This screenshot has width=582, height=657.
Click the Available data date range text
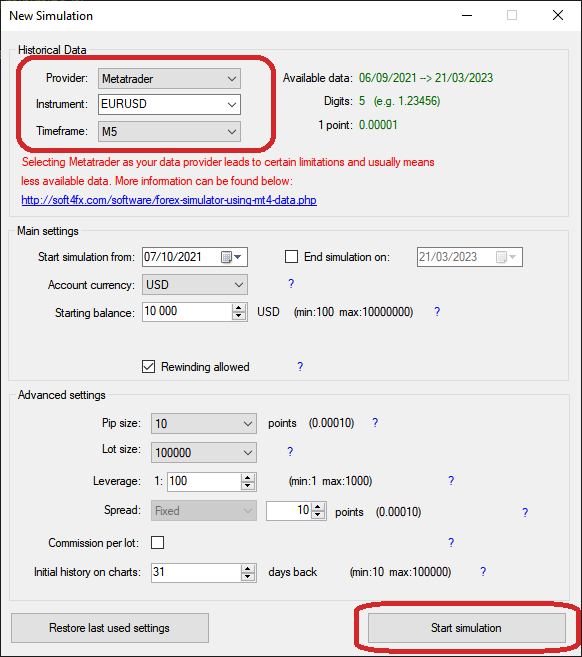click(426, 78)
